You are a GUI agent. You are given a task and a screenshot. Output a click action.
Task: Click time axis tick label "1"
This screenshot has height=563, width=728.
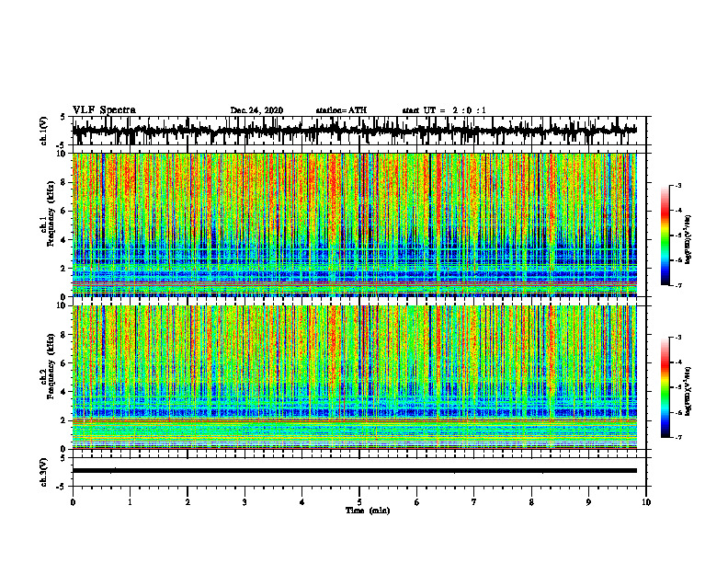pos(130,502)
